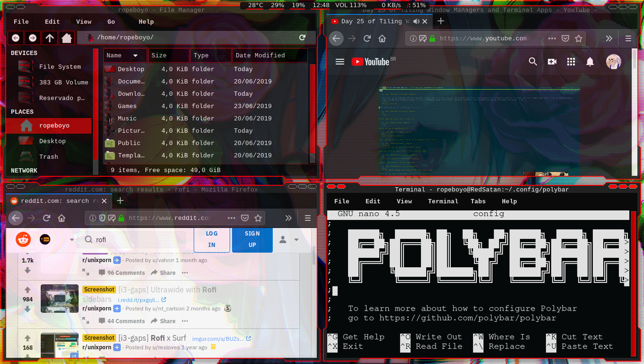This screenshot has height=364, width=644.
Task: Reload the Reddit page
Action: 46,218
